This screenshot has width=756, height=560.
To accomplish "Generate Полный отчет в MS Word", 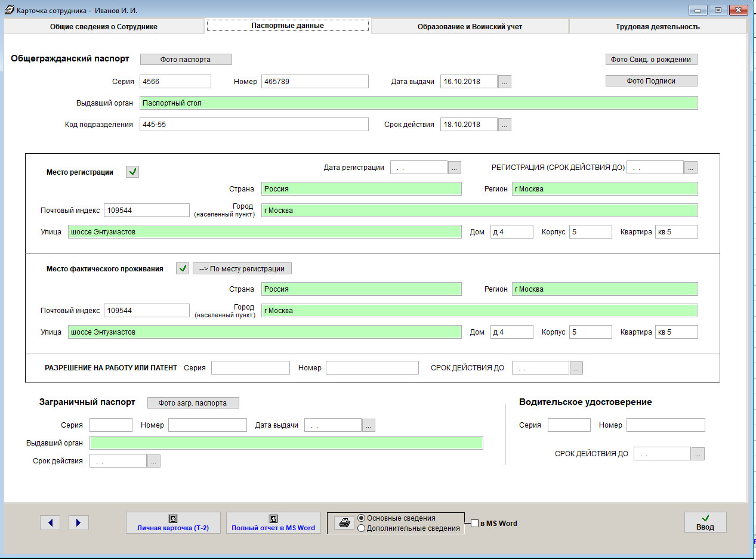I will coord(273,523).
